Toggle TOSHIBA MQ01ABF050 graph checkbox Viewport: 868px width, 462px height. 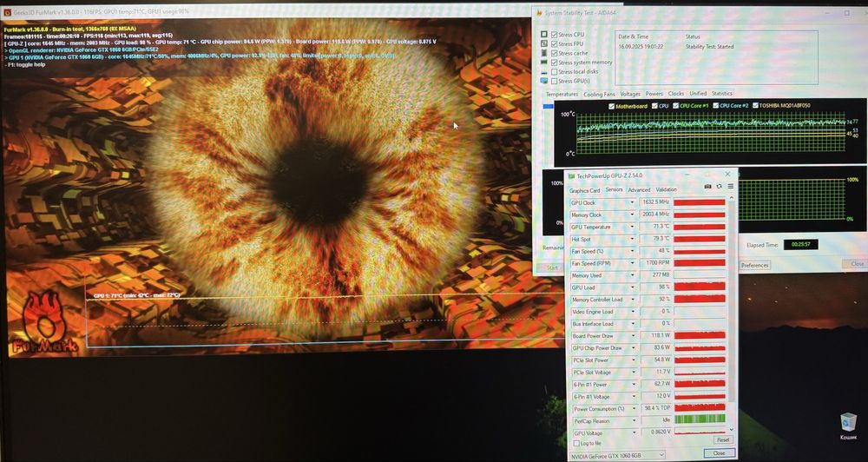coord(755,105)
